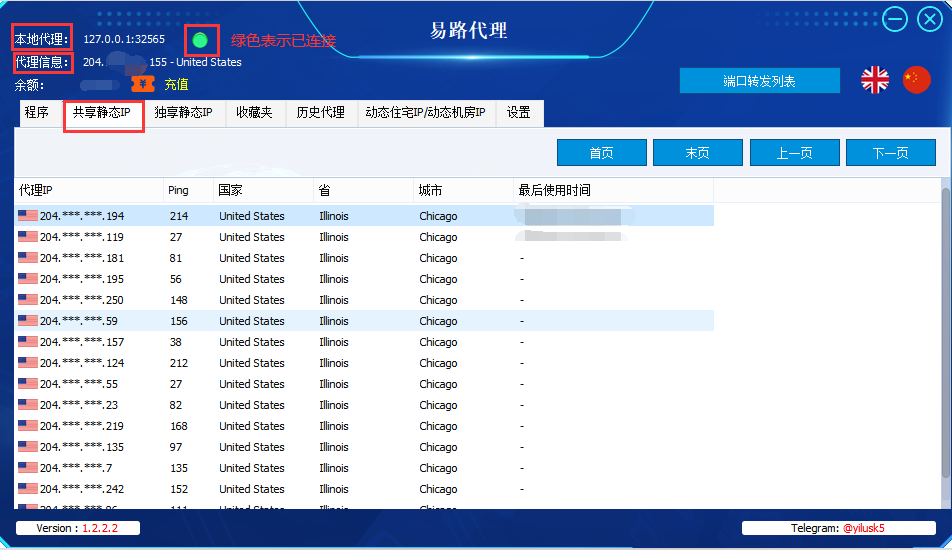Open the 收藏夹 favorites tab
Screen dimensions: 952x550
(x=254, y=113)
